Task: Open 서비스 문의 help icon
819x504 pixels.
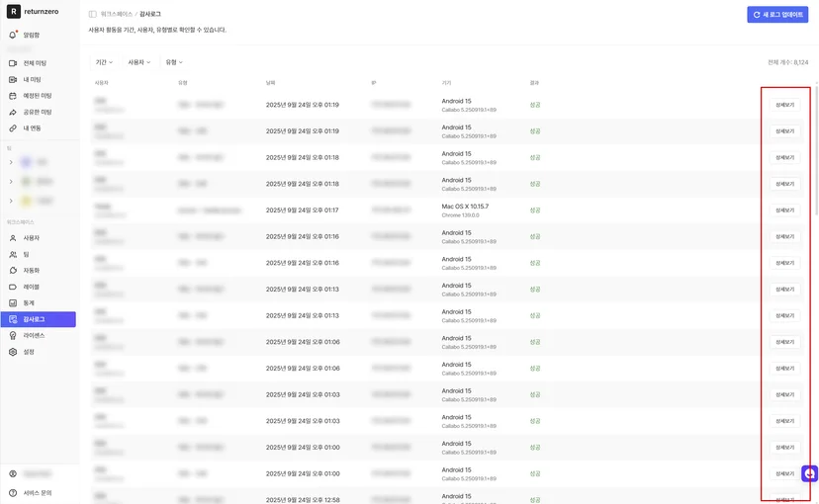Action: point(13,492)
